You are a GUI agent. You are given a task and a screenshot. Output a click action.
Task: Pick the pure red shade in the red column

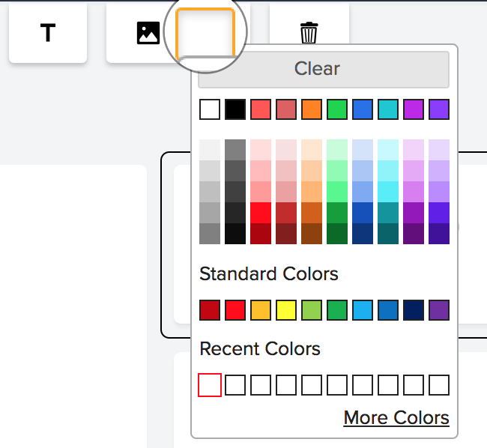pyautogui.click(x=261, y=213)
